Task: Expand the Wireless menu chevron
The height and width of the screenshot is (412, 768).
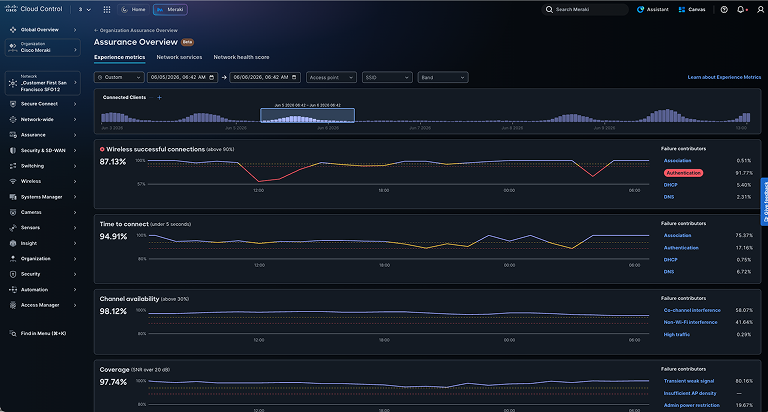Action: pos(75,181)
